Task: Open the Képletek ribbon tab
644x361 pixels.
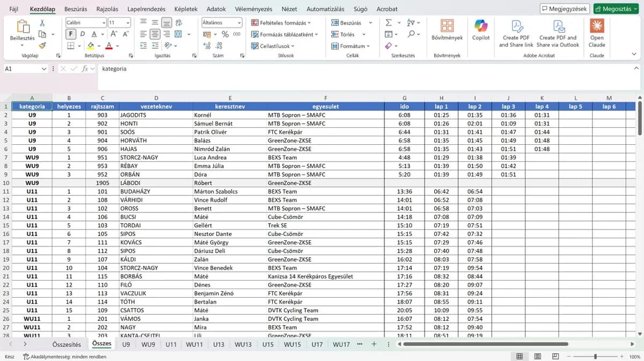Action: (x=186, y=9)
